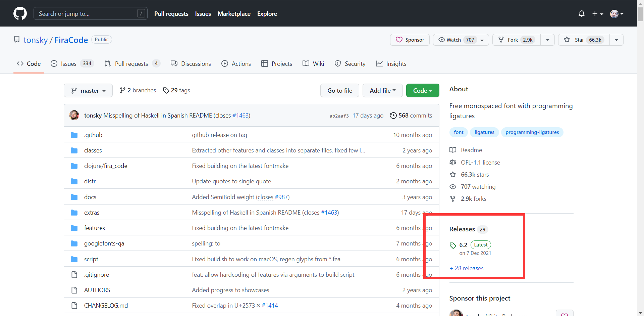The width and height of the screenshot is (644, 316).
Task: Expand the master branch selector
Action: tap(88, 91)
